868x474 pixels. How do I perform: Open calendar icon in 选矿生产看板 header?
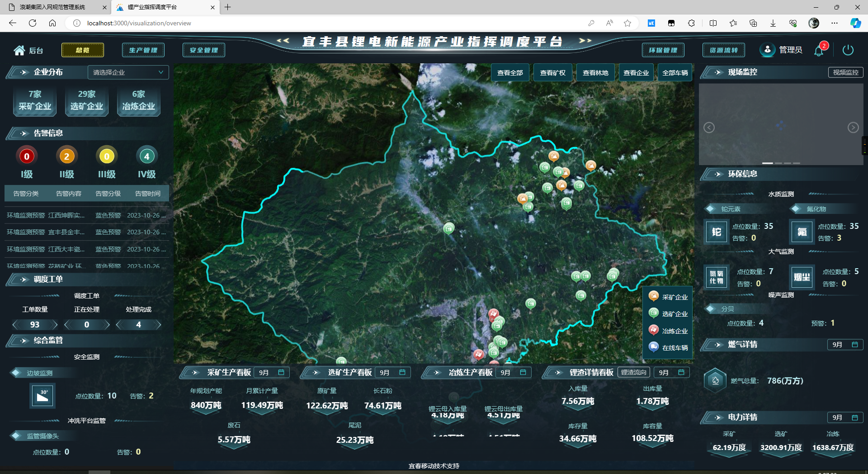(x=402, y=372)
